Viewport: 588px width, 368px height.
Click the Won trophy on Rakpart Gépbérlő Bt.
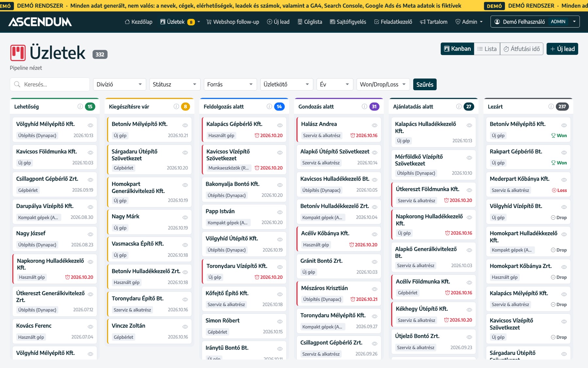pyautogui.click(x=559, y=163)
